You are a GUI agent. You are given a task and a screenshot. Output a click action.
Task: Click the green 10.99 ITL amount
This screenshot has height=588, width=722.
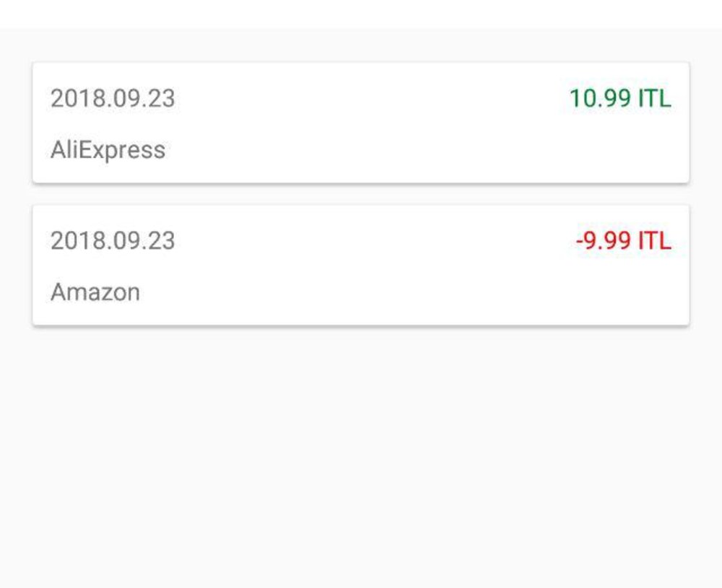(619, 98)
